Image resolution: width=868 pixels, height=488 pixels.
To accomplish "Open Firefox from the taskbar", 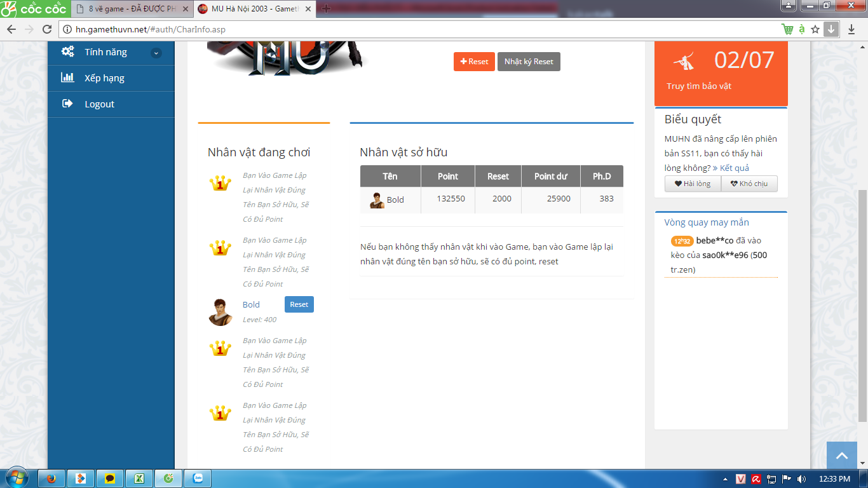I will 51,478.
